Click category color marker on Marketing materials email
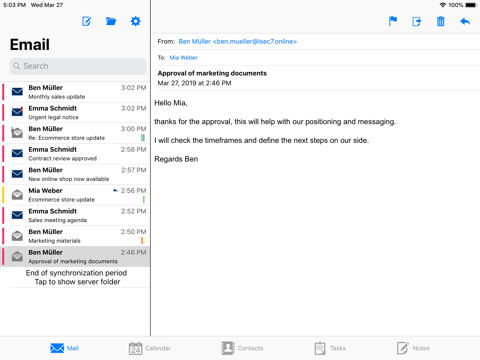Viewport: 480px width, 360px height. (x=143, y=240)
